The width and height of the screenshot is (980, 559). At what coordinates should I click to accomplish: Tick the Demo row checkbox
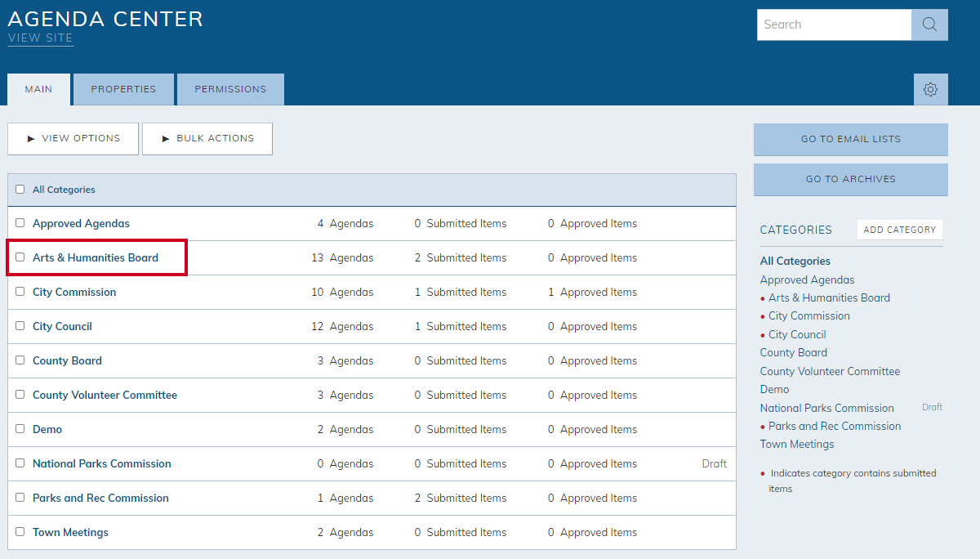[20, 429]
